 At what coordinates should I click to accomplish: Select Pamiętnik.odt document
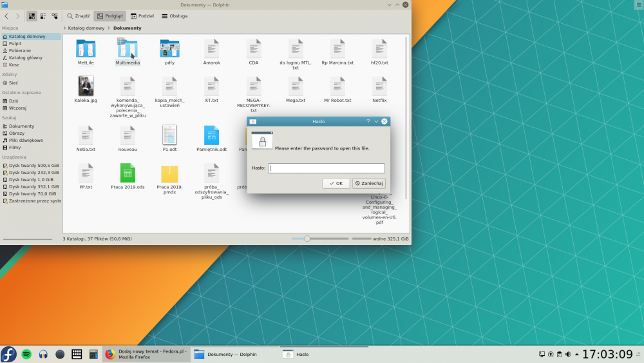click(x=211, y=139)
